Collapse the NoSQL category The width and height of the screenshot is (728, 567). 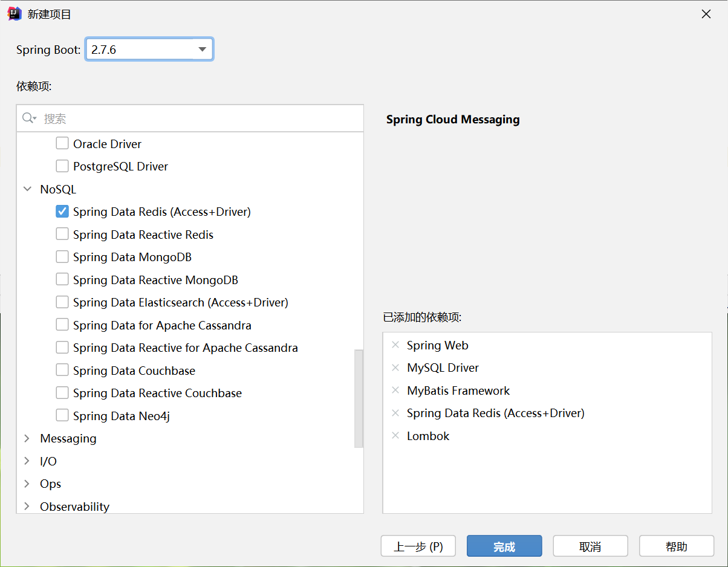(x=27, y=189)
